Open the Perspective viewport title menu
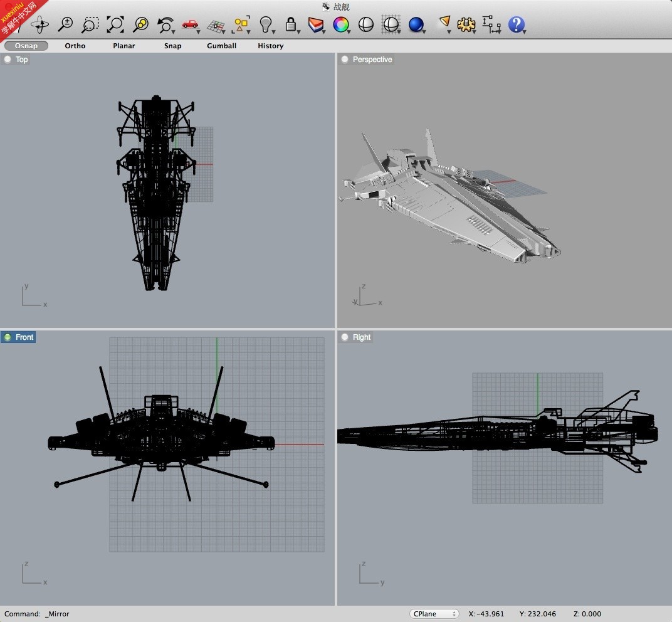Image resolution: width=672 pixels, height=622 pixels. (367, 60)
